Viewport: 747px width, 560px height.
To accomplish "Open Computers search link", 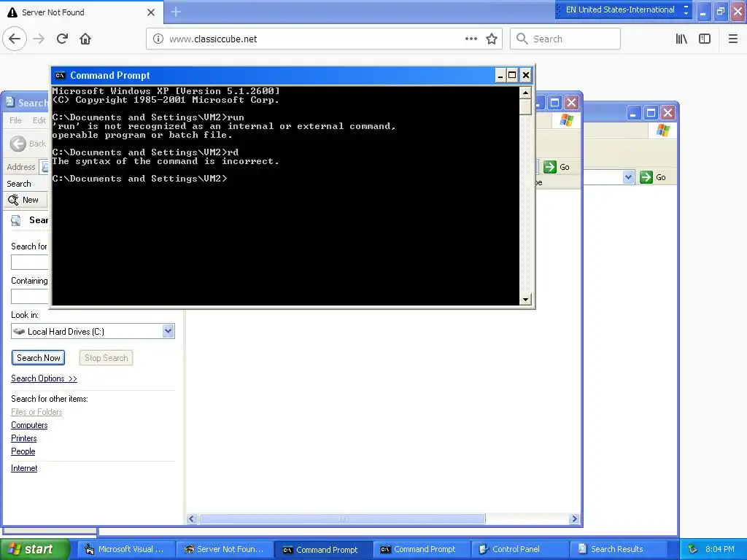I will point(29,425).
